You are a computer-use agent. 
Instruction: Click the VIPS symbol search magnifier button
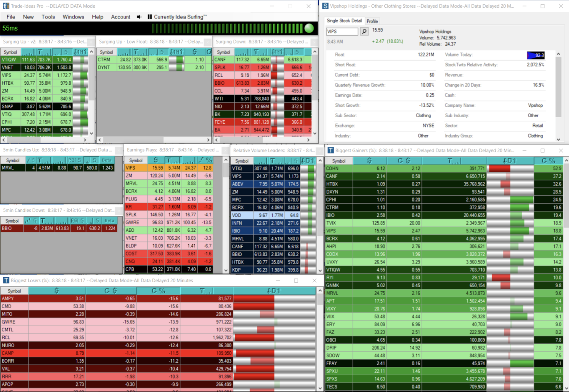(x=364, y=31)
